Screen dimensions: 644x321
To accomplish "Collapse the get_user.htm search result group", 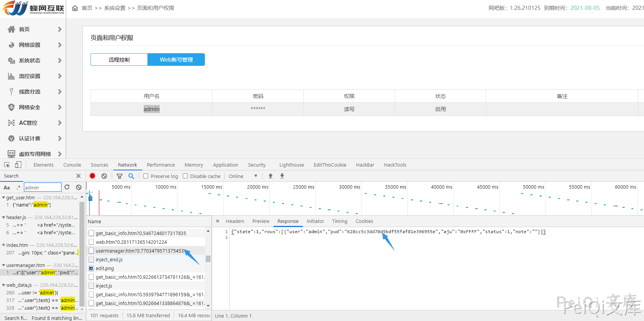I will point(3,198).
